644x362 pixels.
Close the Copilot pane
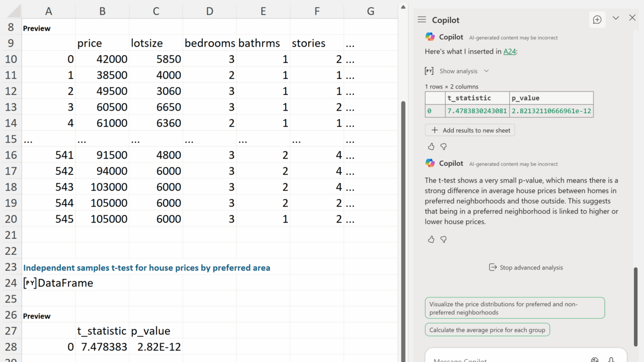click(632, 18)
